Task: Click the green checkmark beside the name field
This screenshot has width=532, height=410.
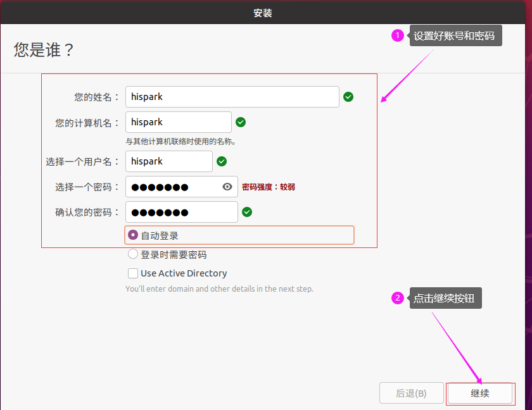Action: (348, 97)
